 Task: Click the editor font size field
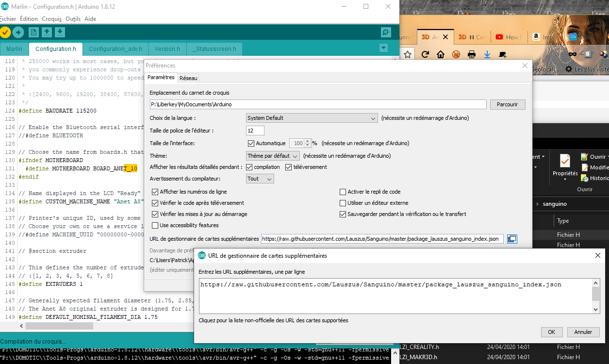255,131
